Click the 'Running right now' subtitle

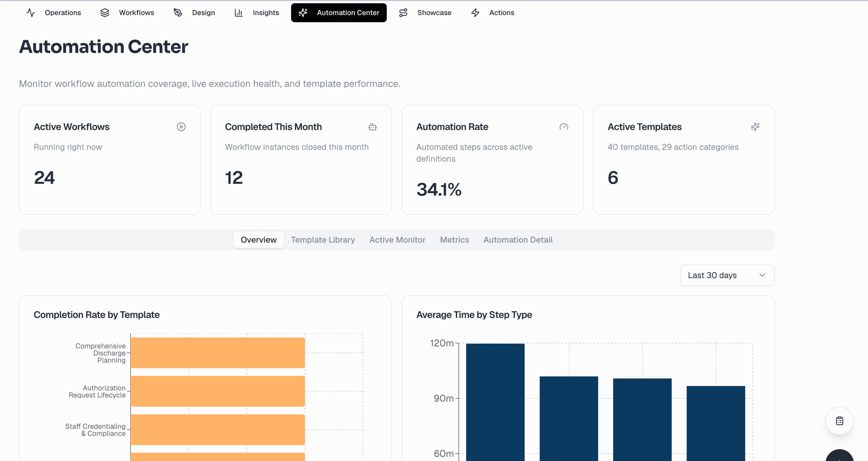coord(68,147)
